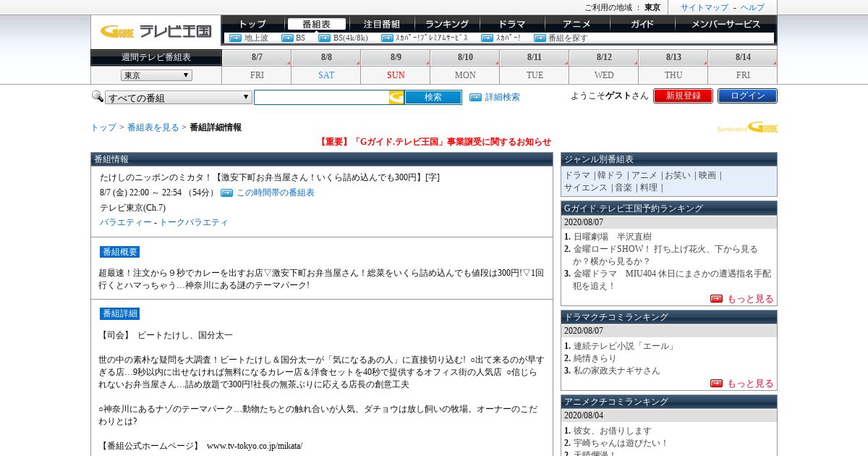Select date 8/8 SAT in weekly schedule

(326, 67)
